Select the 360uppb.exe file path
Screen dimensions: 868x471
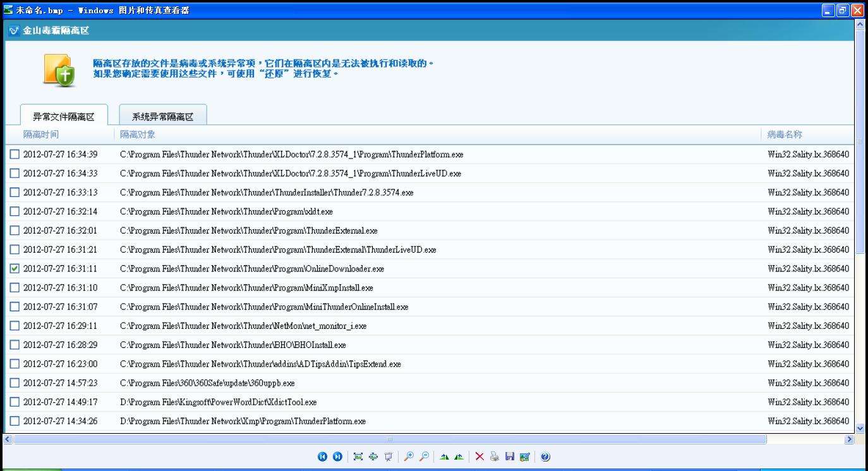(x=207, y=383)
